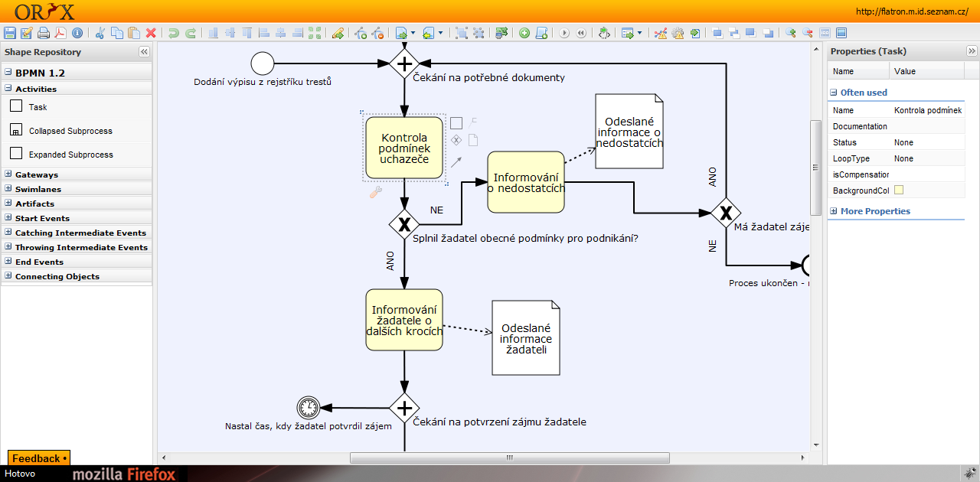Screen dimensions: 980x482
Task: Click the Save diagram icon
Action: [x=9, y=33]
